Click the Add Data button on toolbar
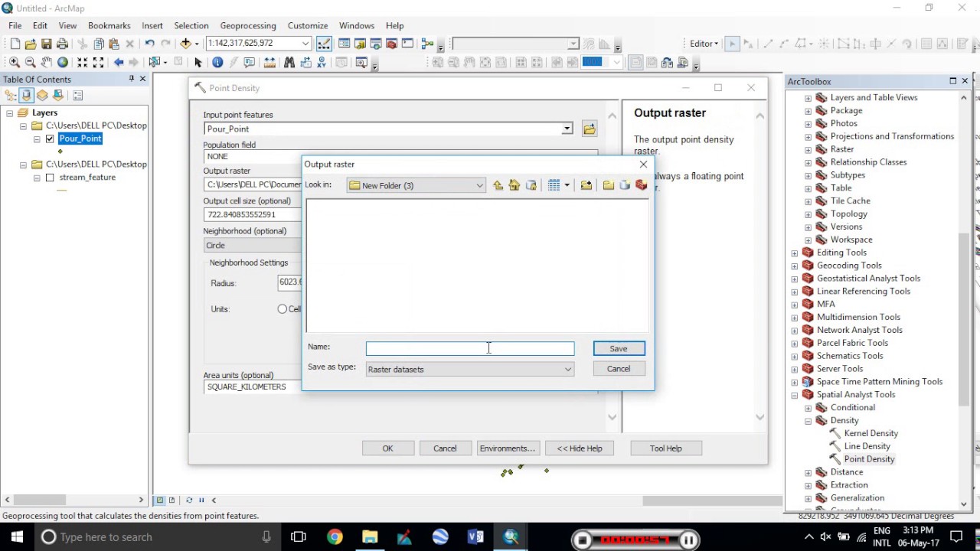980x551 pixels. click(185, 44)
